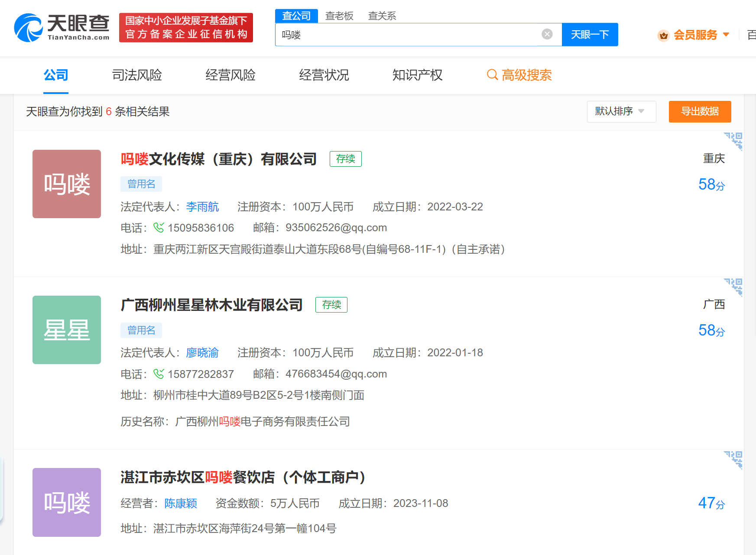The height and width of the screenshot is (555, 756).
Task: Click founding date 2022-03-22
Action: 455,207
